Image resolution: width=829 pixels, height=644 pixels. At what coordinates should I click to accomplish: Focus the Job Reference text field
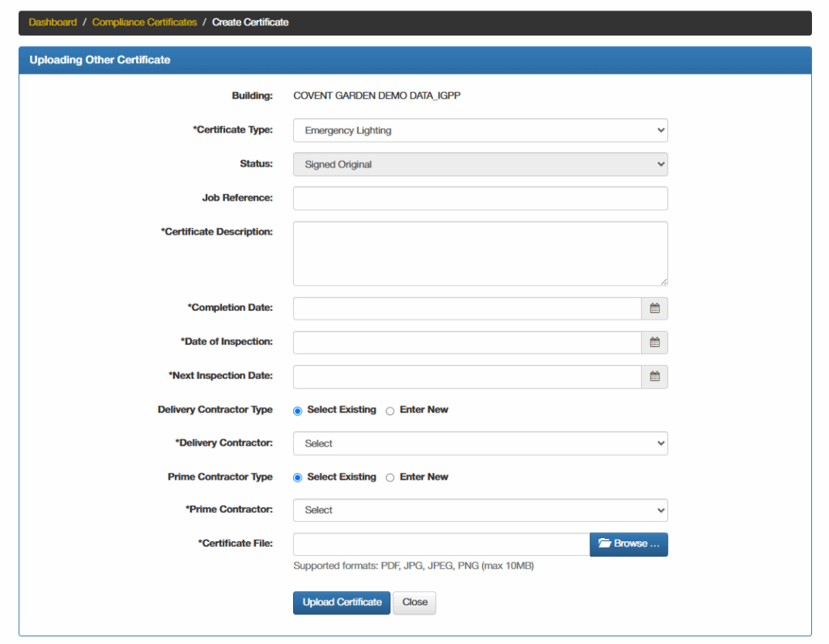480,198
